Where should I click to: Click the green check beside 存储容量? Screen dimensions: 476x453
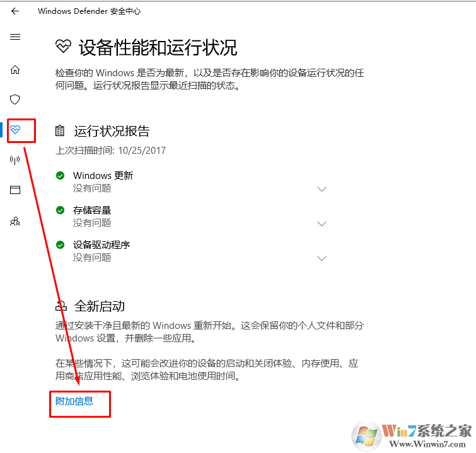[x=60, y=210]
